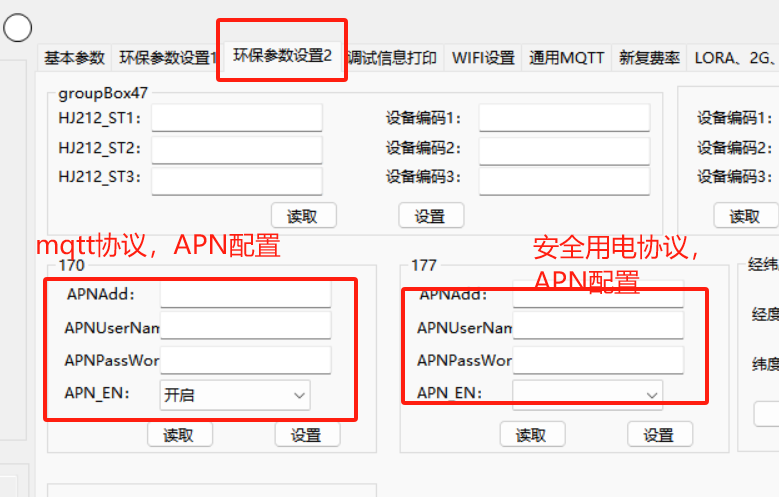The height and width of the screenshot is (497, 779).
Task: Click 设置 button in group 170
Action: (307, 435)
